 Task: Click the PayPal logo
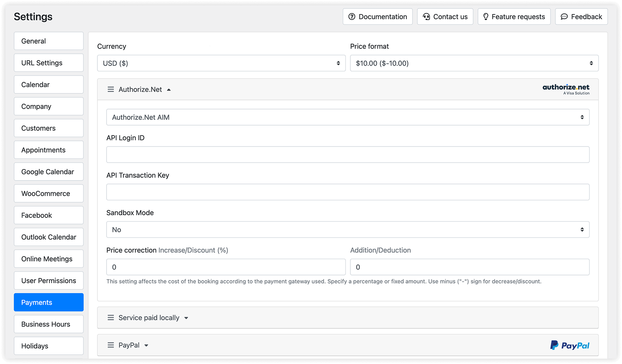point(570,345)
